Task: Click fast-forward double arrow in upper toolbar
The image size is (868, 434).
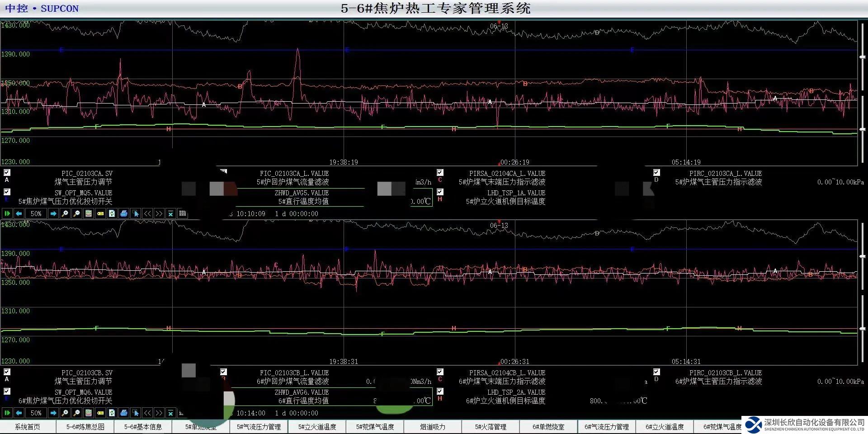Action: click(159, 213)
